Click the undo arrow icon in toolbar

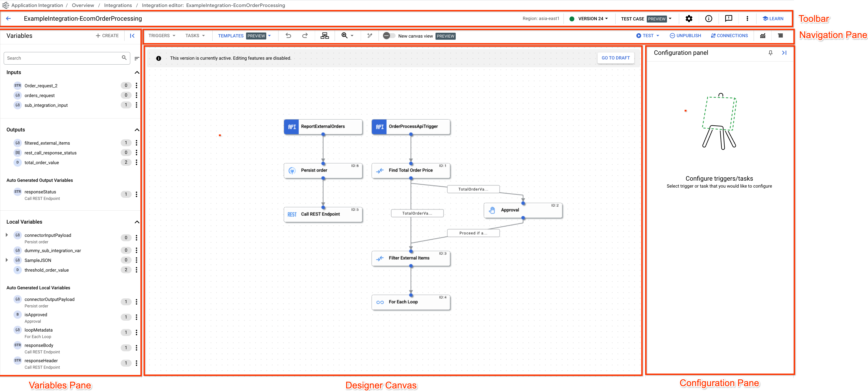(x=288, y=36)
